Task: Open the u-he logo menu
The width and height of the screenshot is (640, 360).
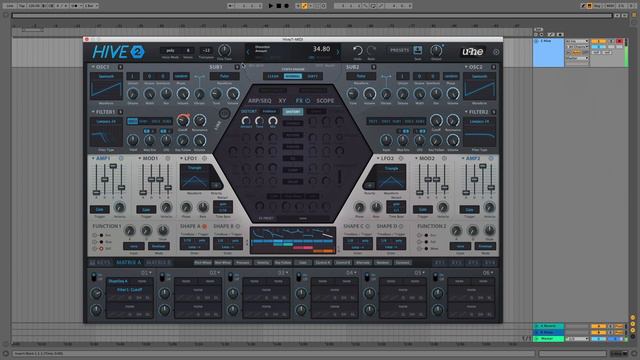Action: point(472,51)
